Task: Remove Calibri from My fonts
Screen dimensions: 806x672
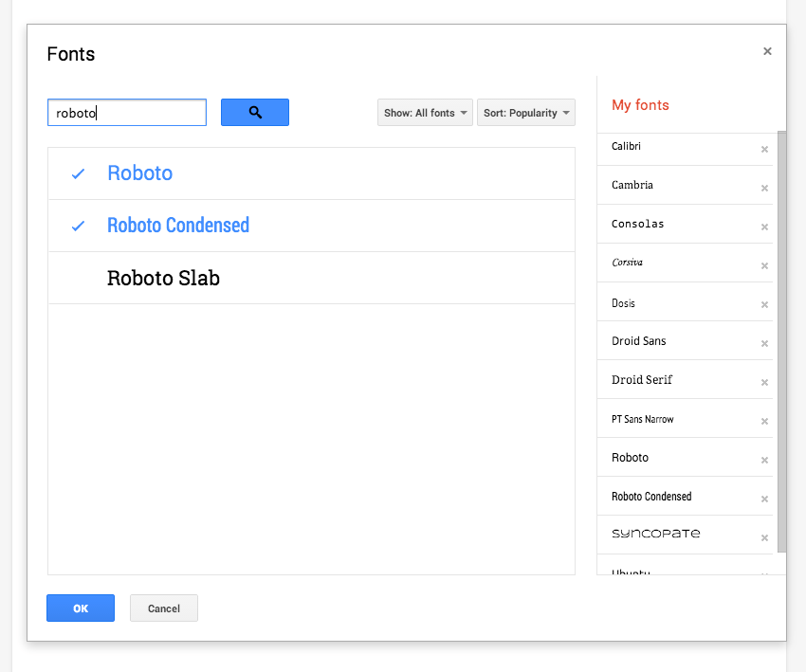Action: [x=765, y=149]
